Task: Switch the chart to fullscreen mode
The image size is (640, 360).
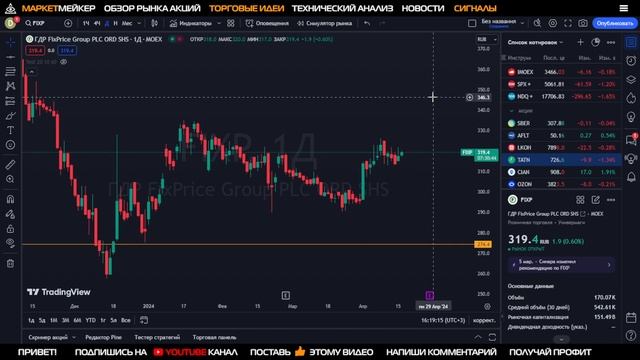Action: 568,23
